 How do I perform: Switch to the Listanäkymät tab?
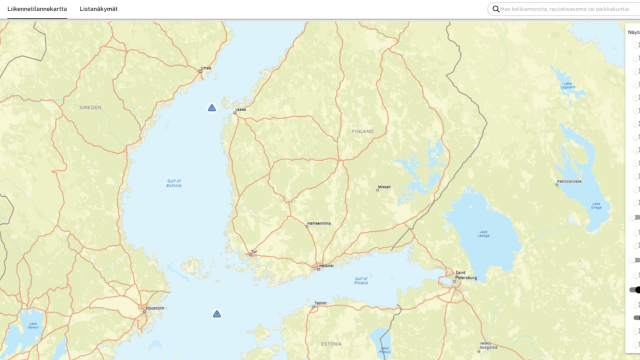pos(98,9)
